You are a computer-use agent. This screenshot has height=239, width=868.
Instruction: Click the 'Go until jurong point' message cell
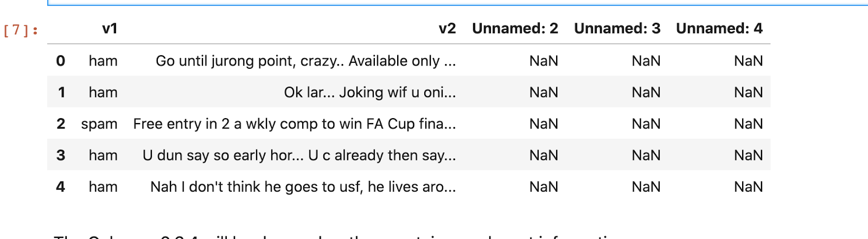coord(306,61)
